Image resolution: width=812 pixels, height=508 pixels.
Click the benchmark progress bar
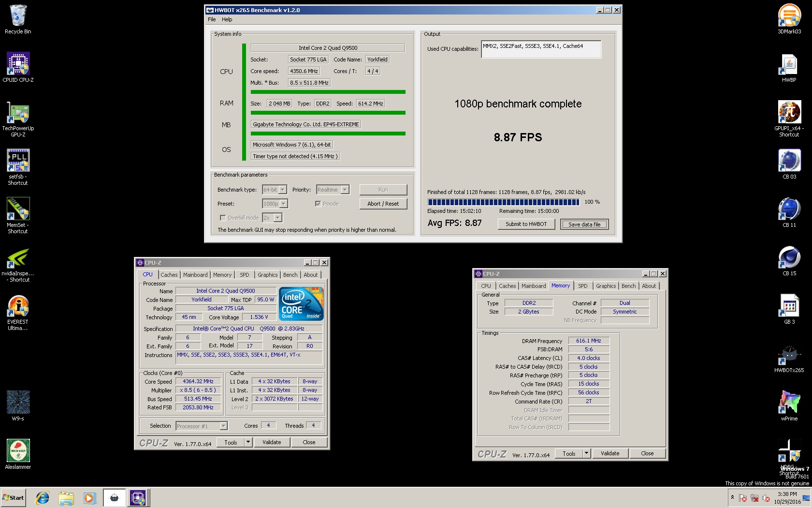tap(504, 202)
